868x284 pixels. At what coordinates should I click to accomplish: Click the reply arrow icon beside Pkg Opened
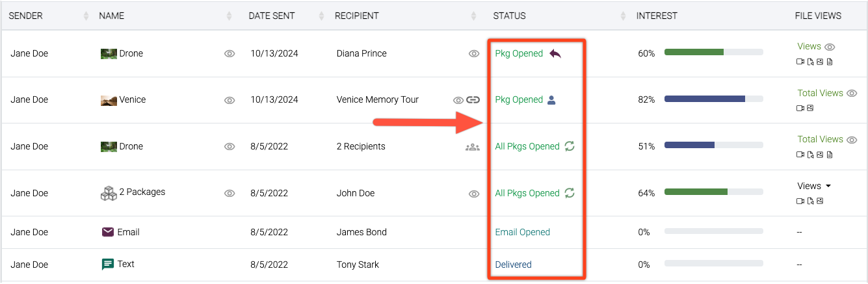555,53
